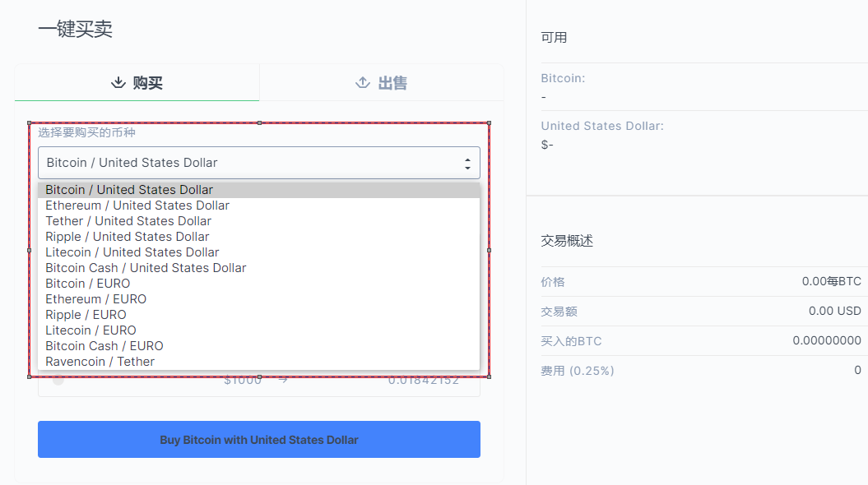Choose Litecoin / EURO option
The width and height of the screenshot is (868, 485).
[x=259, y=330]
